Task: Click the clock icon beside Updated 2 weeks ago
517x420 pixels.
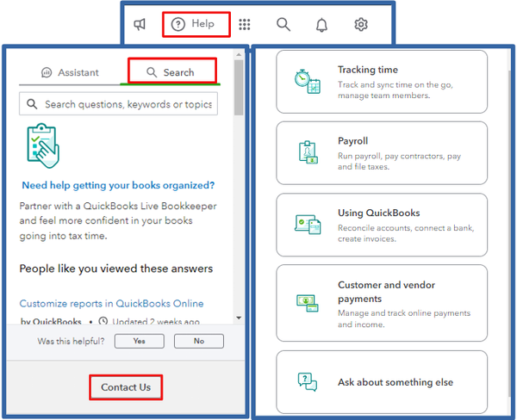Action: tap(103, 321)
